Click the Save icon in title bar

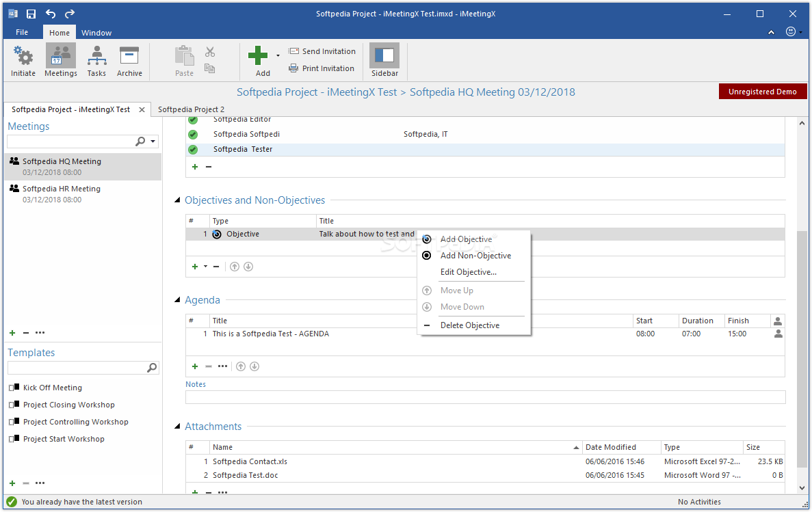pos(31,14)
